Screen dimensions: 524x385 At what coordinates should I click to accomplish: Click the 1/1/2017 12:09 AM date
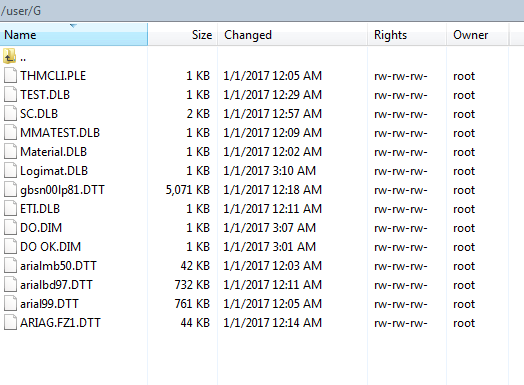(x=273, y=133)
